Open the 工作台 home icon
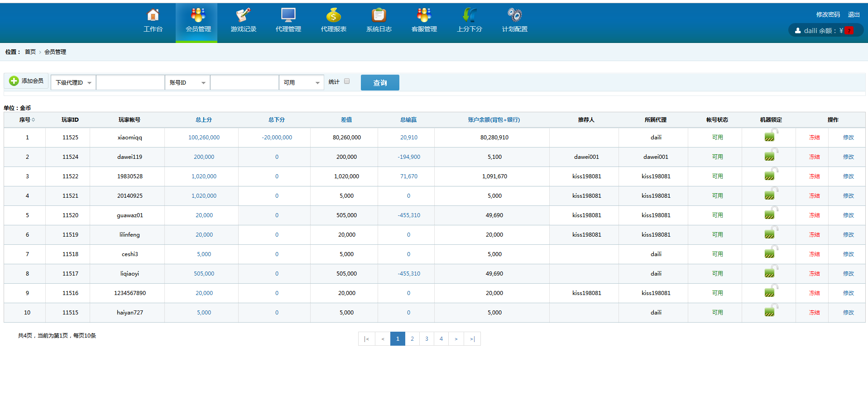Viewport: 868px width, 419px height. tap(153, 16)
